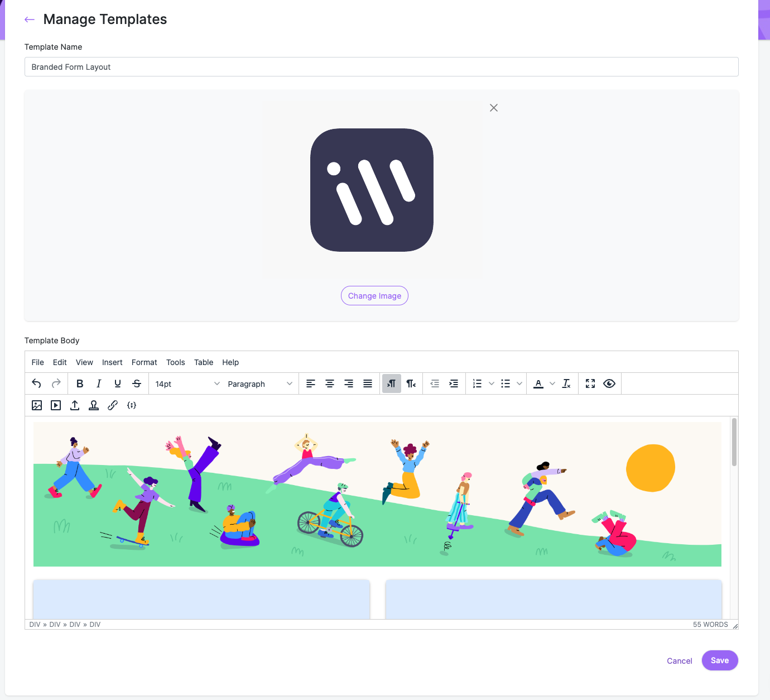
Task: Open the Paragraph block format dropdown
Action: click(260, 384)
